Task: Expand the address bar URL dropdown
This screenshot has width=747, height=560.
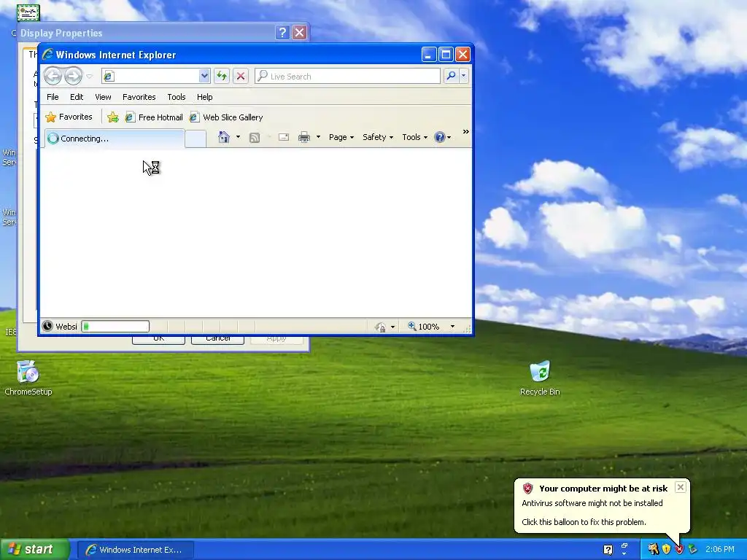Action: (x=204, y=76)
